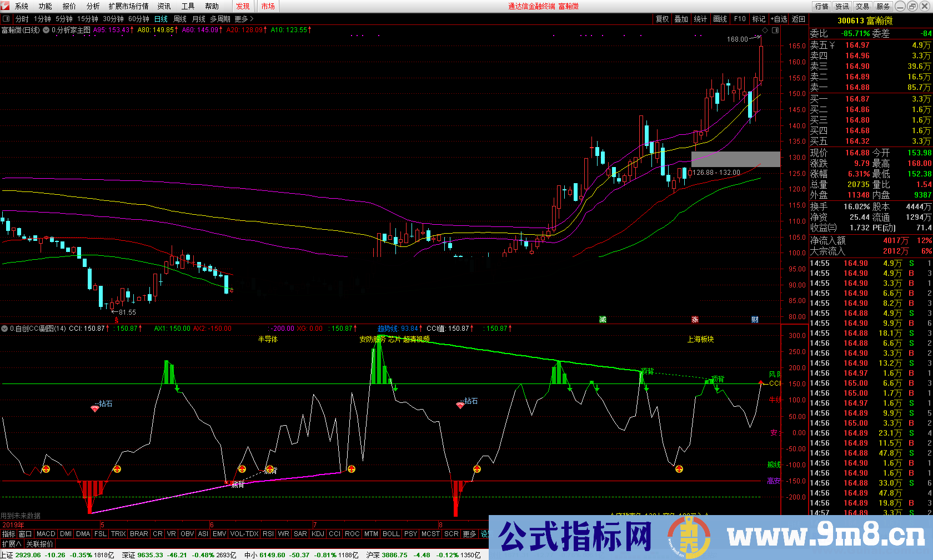The width and height of the screenshot is (933, 560).
Task: Open the 交易 trading button
Action: click(862, 6)
